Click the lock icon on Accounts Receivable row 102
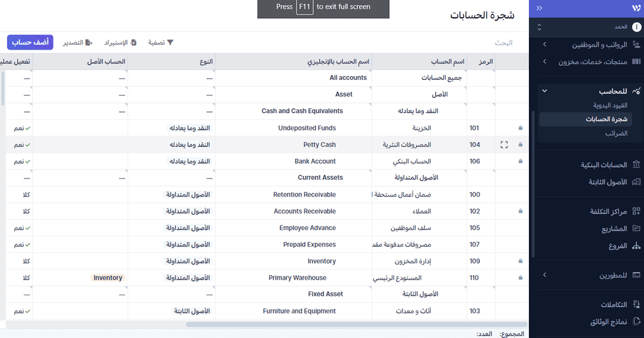Screen dimensions: 644x338 tap(520, 211)
